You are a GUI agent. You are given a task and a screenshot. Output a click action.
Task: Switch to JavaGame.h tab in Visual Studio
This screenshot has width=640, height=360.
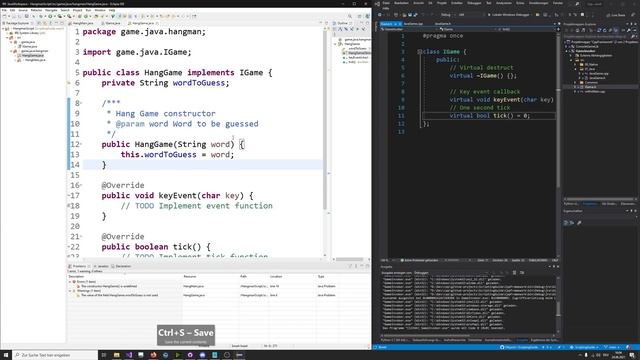pos(442,24)
